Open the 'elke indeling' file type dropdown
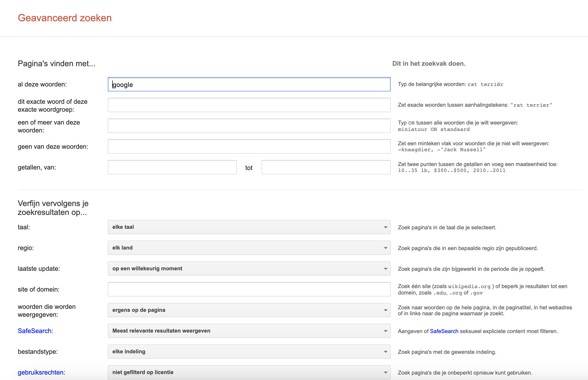 pyautogui.click(x=249, y=352)
